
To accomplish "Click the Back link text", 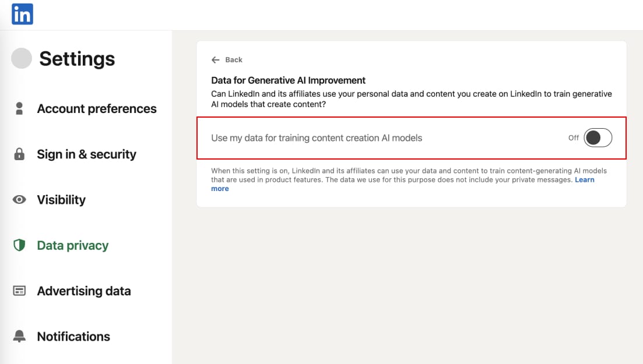I will (234, 60).
